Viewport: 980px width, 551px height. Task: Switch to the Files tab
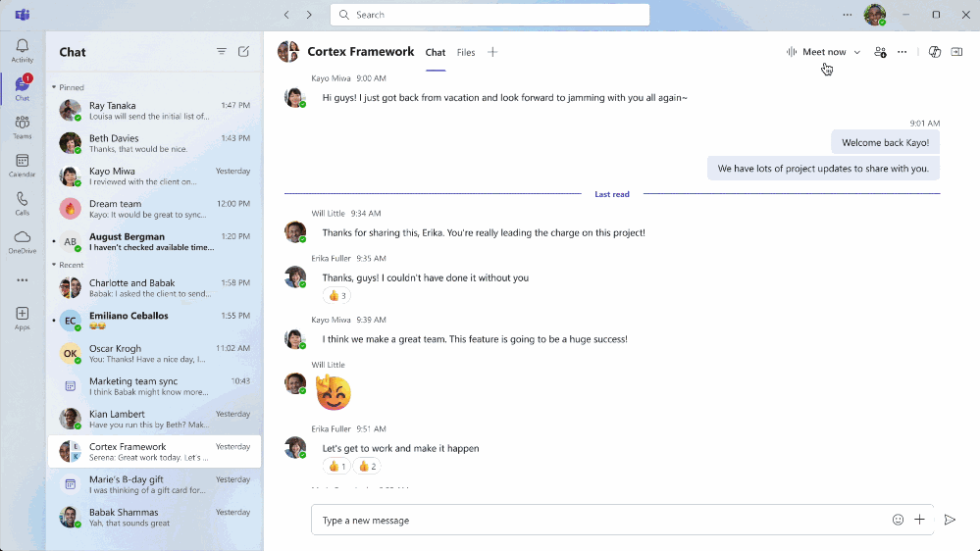coord(466,53)
